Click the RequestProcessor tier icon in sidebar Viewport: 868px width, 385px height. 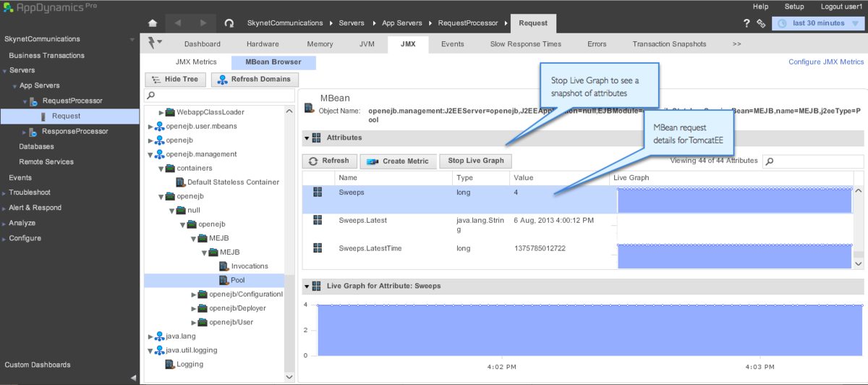(x=33, y=101)
